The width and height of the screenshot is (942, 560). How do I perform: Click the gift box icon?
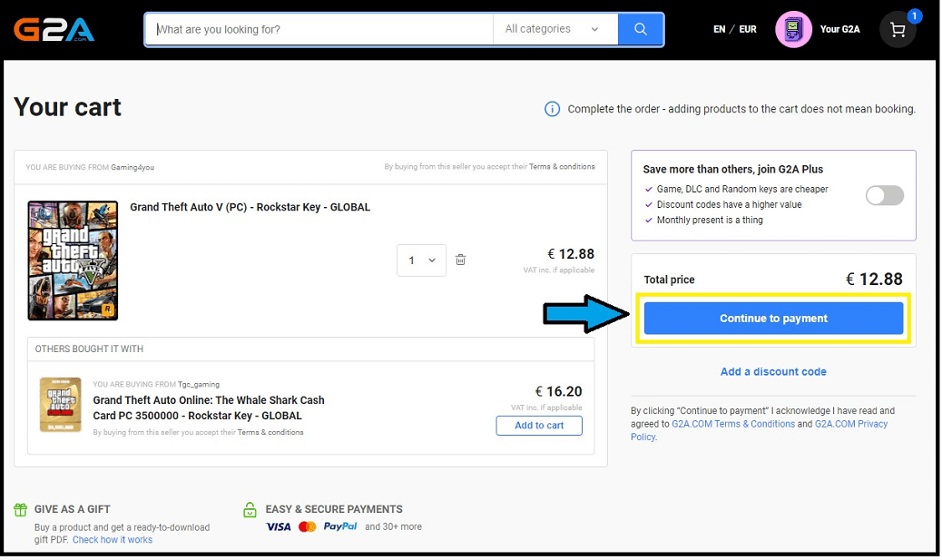tap(21, 510)
